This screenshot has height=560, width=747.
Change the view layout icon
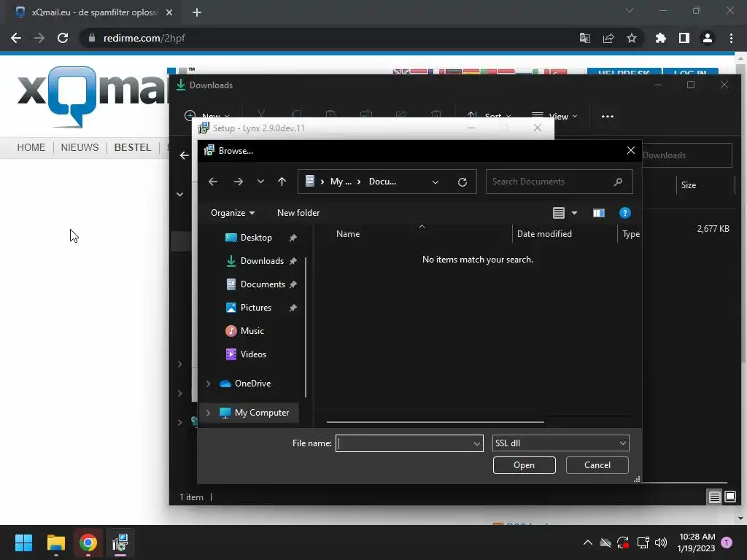(x=558, y=213)
